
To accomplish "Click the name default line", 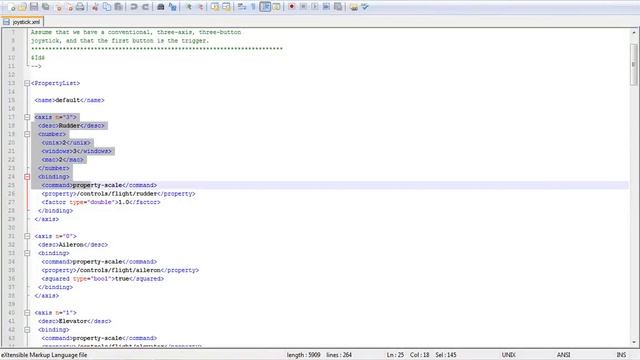I will point(69,100).
